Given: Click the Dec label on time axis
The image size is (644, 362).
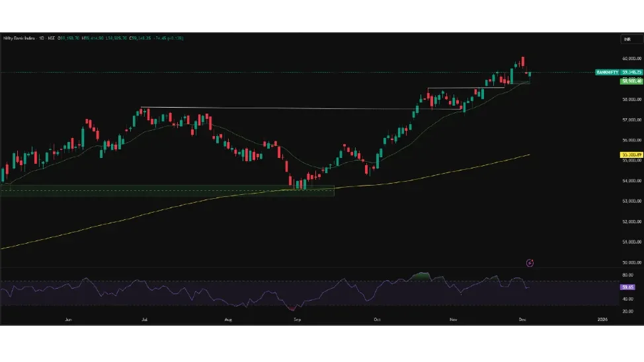Looking at the screenshot, I should [x=522, y=319].
